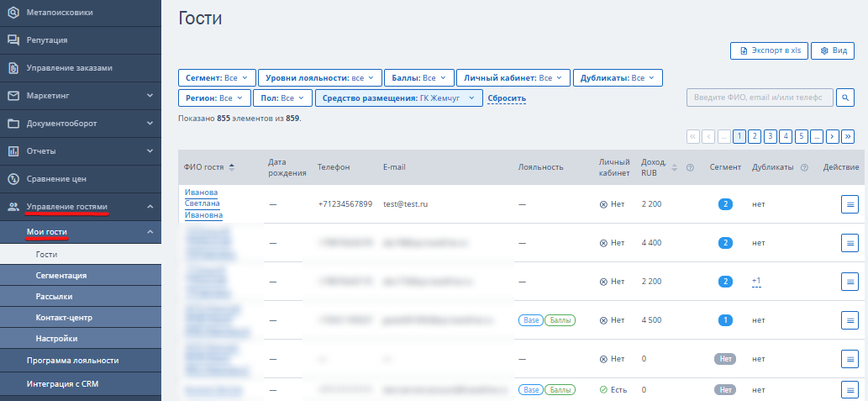Collapse the Мои гости chevron
The height and width of the screenshot is (401, 868).
click(150, 231)
